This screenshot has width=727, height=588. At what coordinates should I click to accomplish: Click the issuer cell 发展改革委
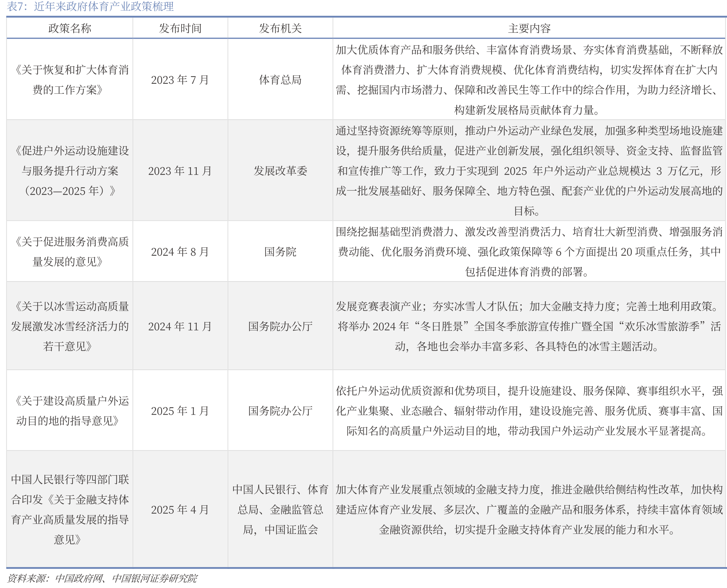pyautogui.click(x=280, y=171)
